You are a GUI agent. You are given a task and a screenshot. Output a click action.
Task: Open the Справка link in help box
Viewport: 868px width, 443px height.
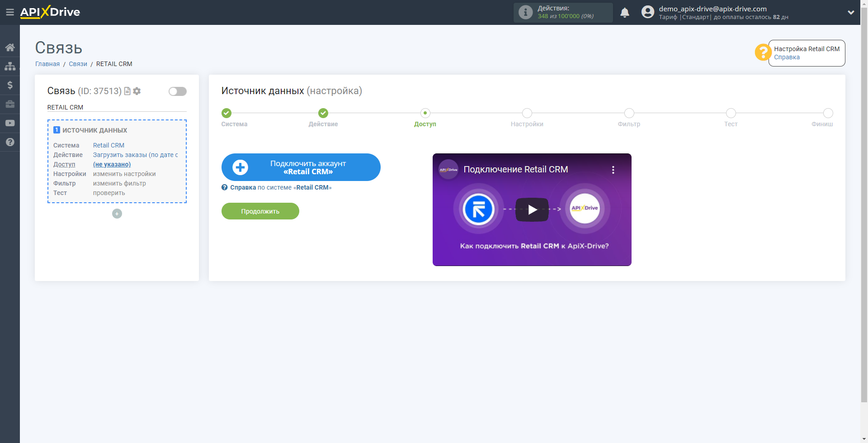click(787, 57)
